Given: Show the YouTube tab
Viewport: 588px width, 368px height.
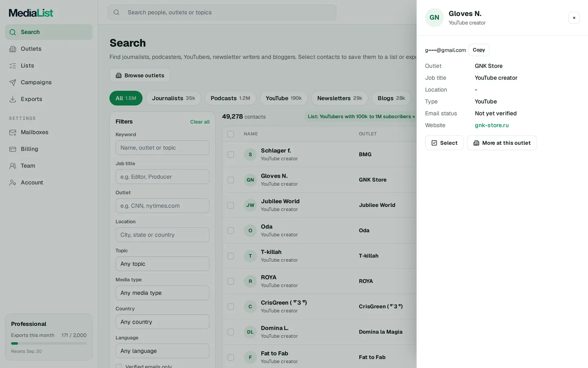Looking at the screenshot, I should 284,98.
